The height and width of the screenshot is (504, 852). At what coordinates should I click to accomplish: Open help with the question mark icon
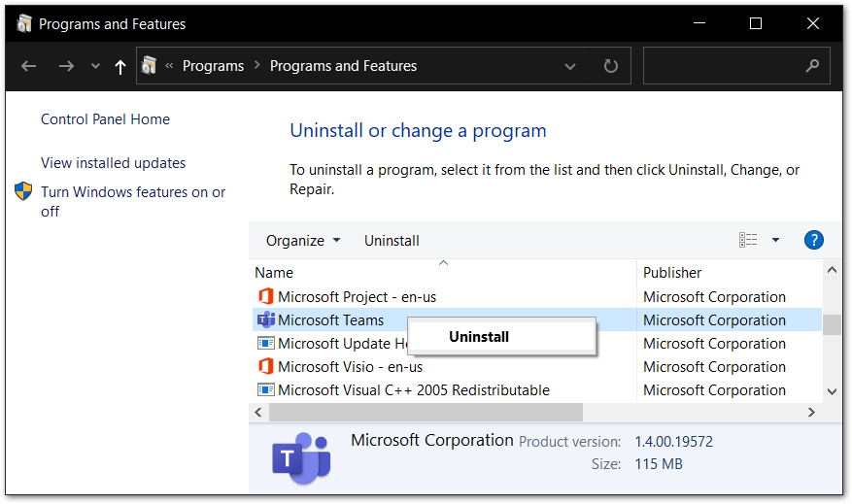click(x=814, y=240)
